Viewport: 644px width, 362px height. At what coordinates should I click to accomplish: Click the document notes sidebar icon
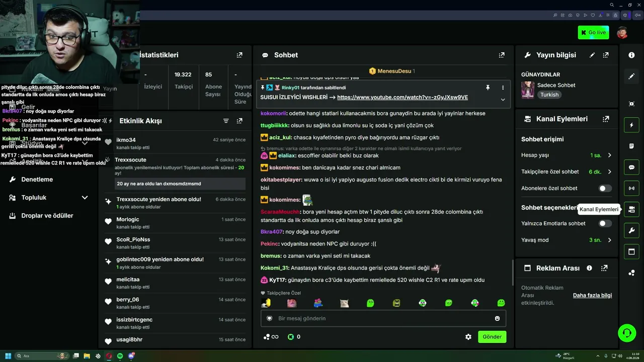pos(631,146)
